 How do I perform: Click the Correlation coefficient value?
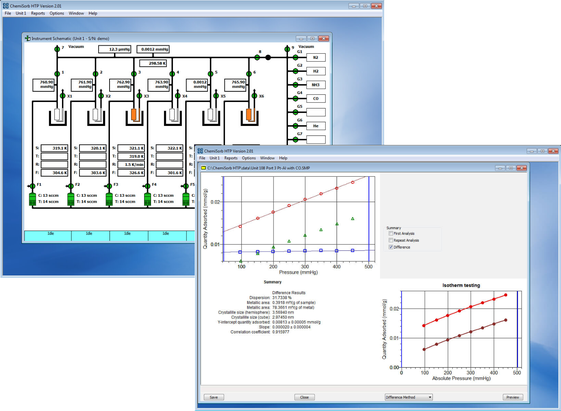[x=280, y=332]
